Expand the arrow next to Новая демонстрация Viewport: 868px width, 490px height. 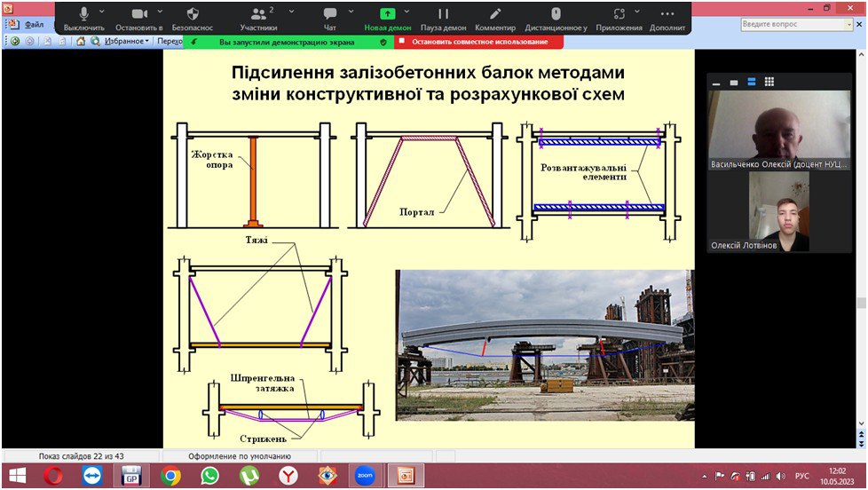pos(406,11)
